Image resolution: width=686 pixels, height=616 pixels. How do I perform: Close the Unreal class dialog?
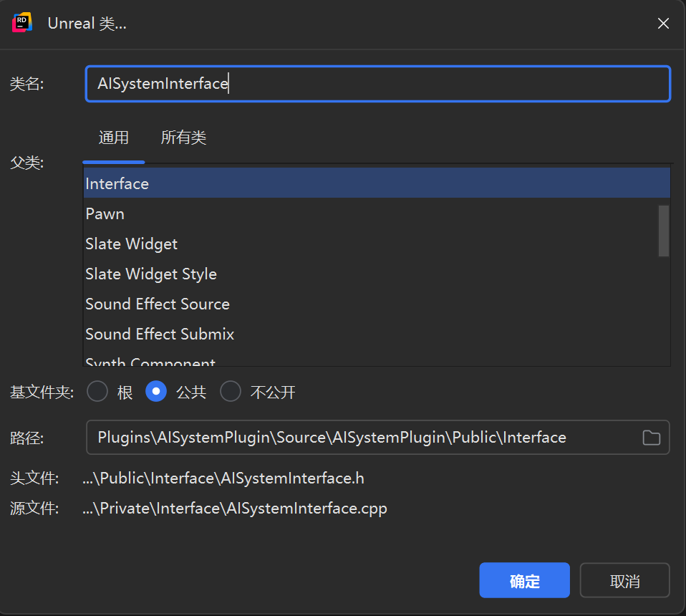pyautogui.click(x=663, y=23)
